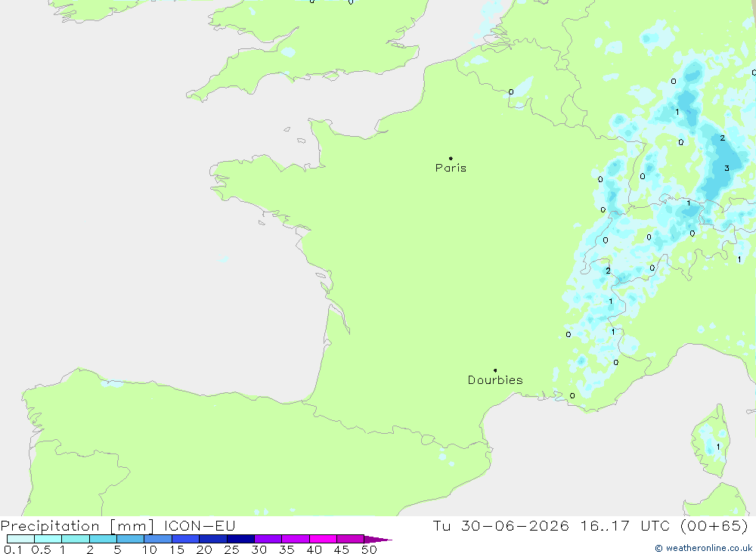The image size is (756, 554).
Task: Click the blue legend swatch between 10 and 15
Action: (158, 539)
